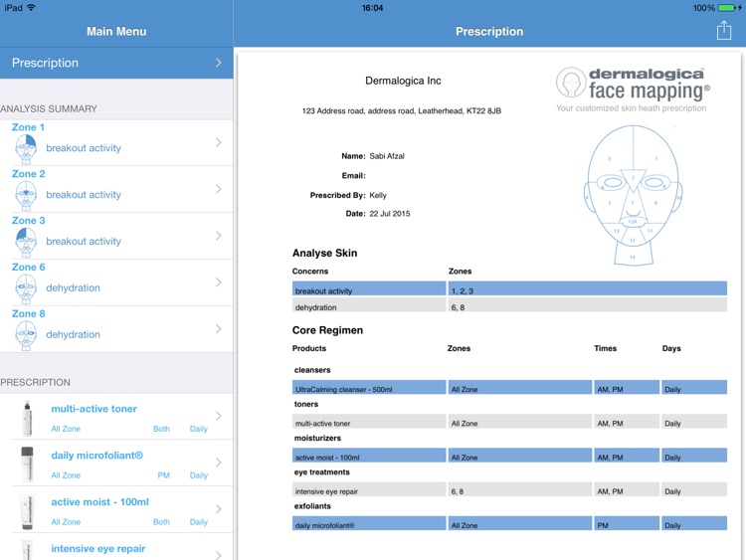This screenshot has width=746, height=560.
Task: Click the Dermalogica Inc heading
Action: click(x=403, y=81)
